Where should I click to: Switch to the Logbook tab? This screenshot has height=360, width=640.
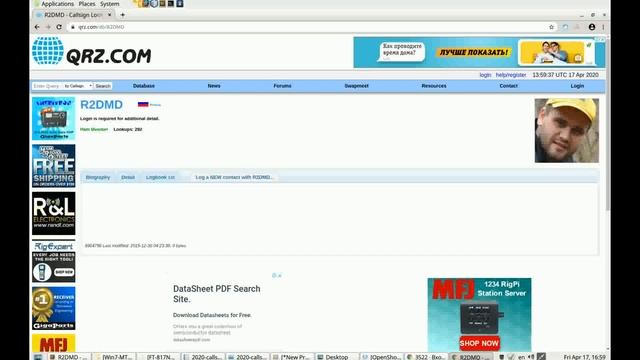point(160,177)
